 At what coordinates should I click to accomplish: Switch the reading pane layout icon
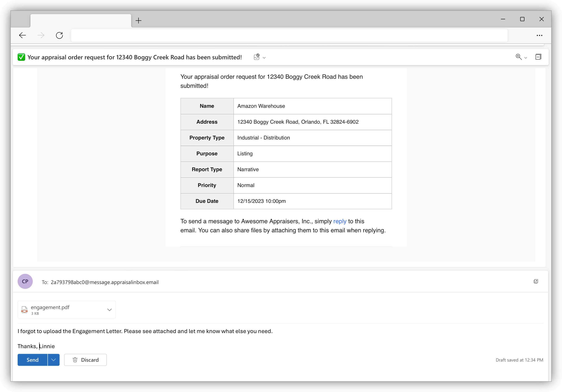tap(538, 57)
